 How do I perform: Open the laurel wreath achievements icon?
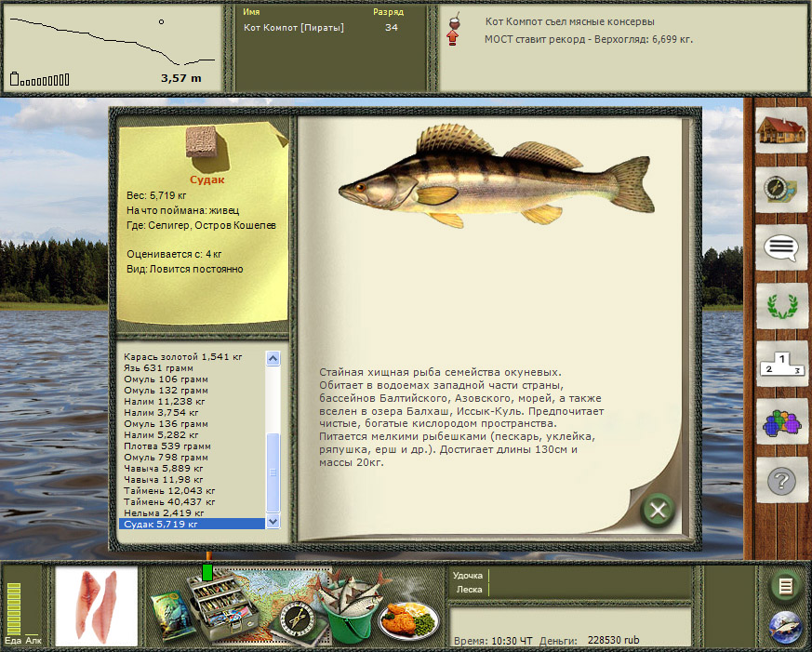pyautogui.click(x=779, y=305)
